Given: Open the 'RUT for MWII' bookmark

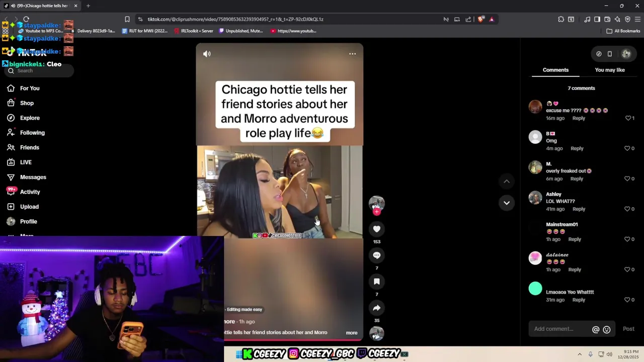Looking at the screenshot, I should pyautogui.click(x=144, y=31).
